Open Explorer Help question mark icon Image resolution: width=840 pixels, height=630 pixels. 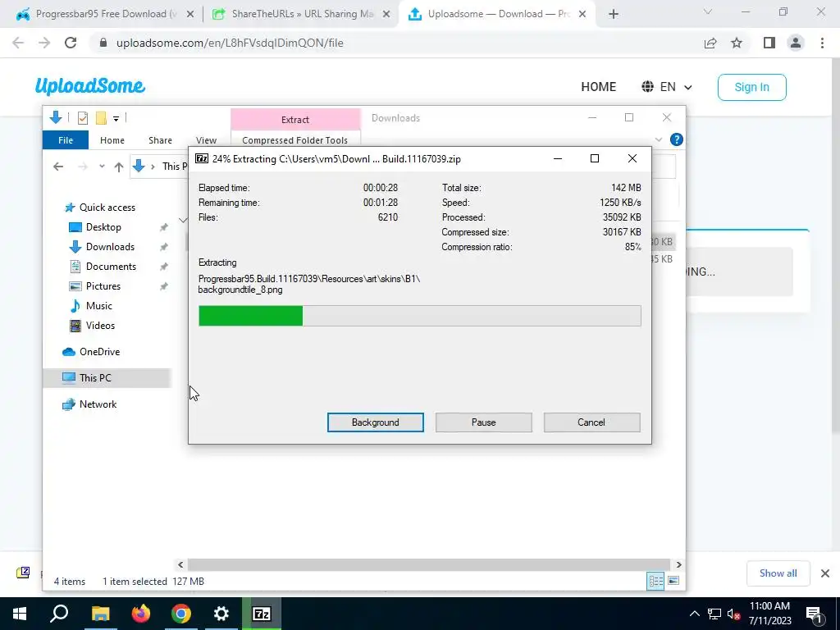(677, 139)
